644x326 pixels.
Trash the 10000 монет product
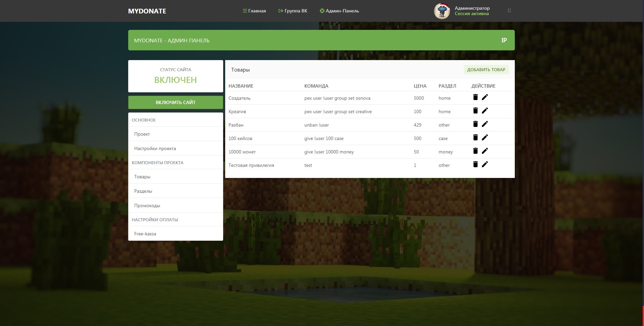tap(475, 151)
